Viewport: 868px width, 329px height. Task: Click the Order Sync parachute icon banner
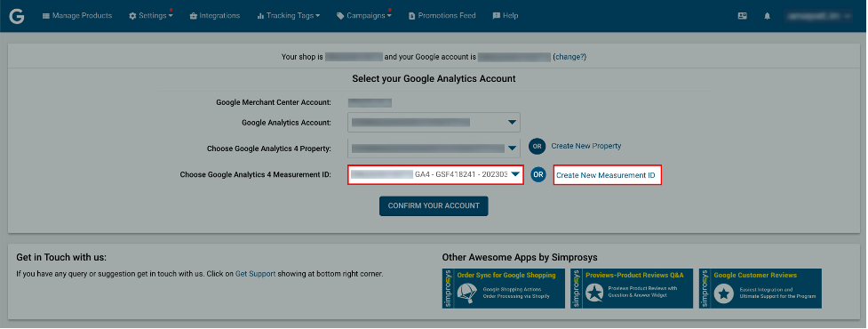click(503, 289)
